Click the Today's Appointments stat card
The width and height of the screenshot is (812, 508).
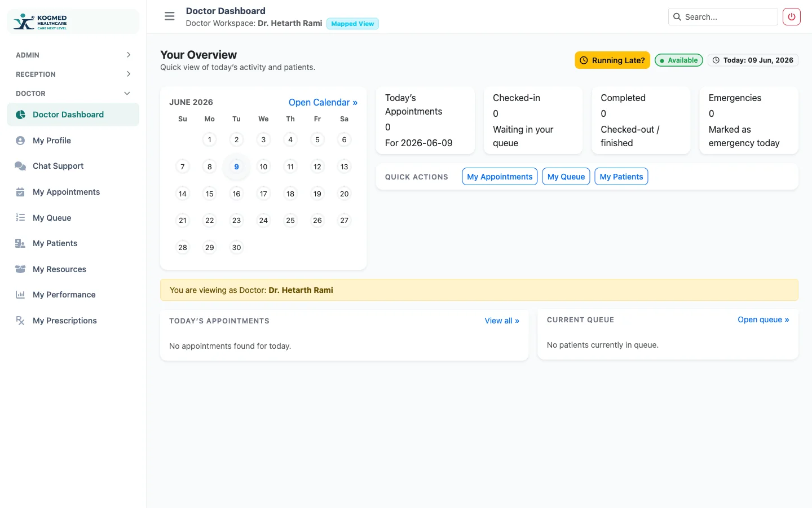click(x=425, y=120)
